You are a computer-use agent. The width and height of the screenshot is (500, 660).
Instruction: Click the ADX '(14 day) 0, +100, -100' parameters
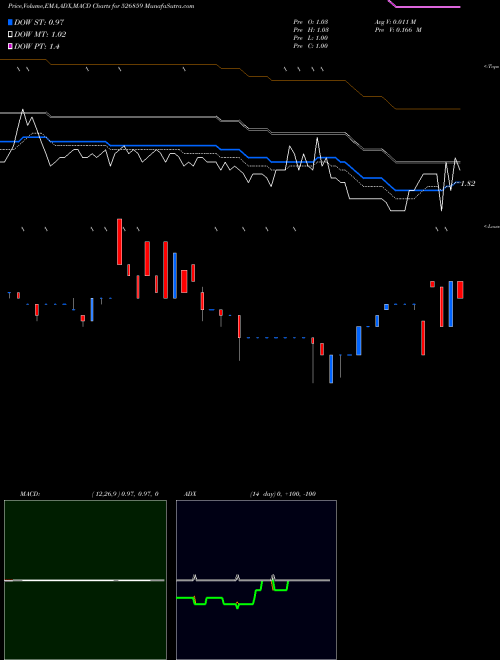coord(283,494)
